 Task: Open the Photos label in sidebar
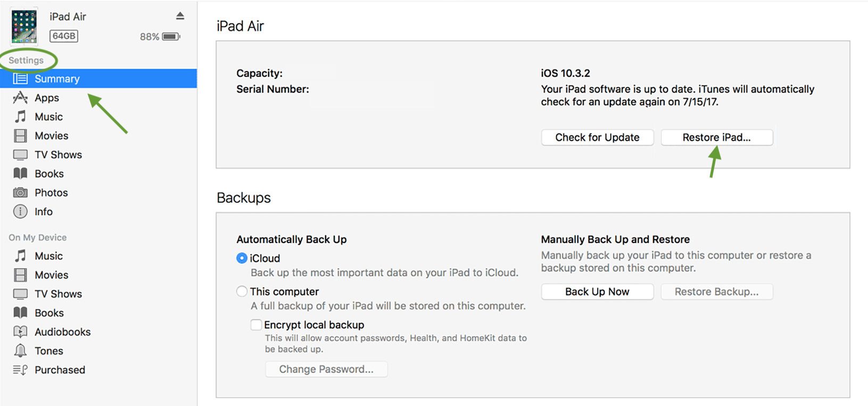pyautogui.click(x=51, y=193)
